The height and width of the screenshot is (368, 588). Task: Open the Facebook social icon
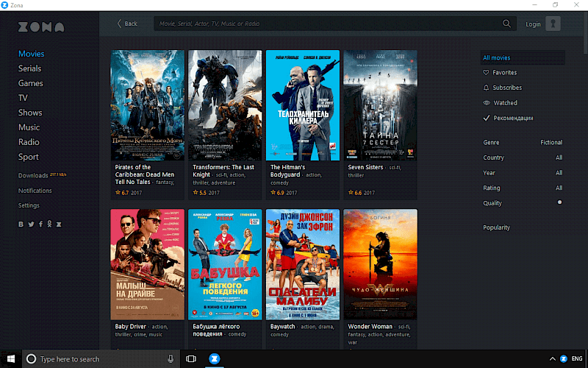40,224
